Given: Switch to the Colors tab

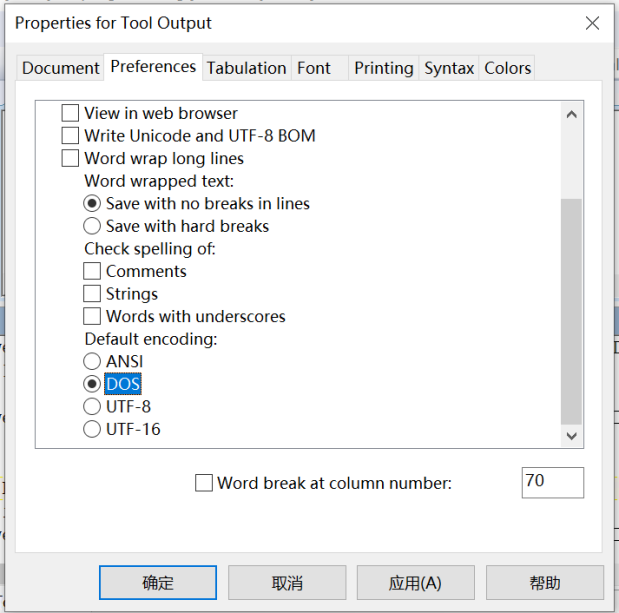Looking at the screenshot, I should [x=507, y=68].
